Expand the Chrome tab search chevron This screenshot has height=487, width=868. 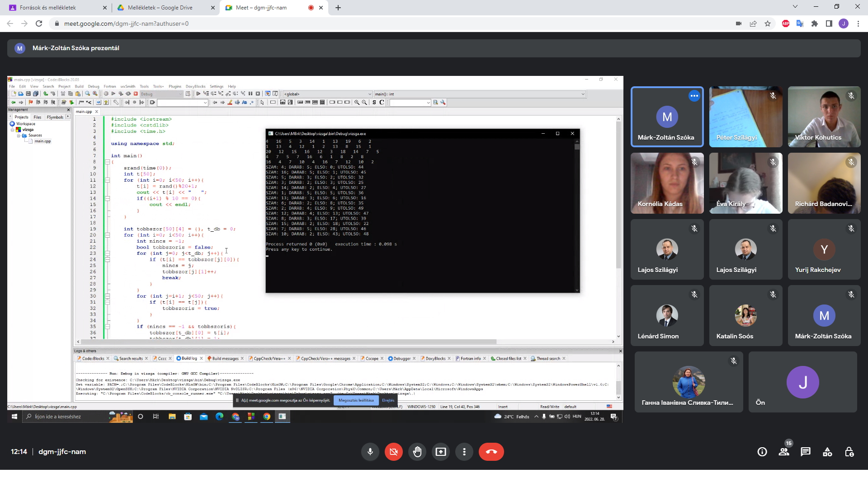795,7
